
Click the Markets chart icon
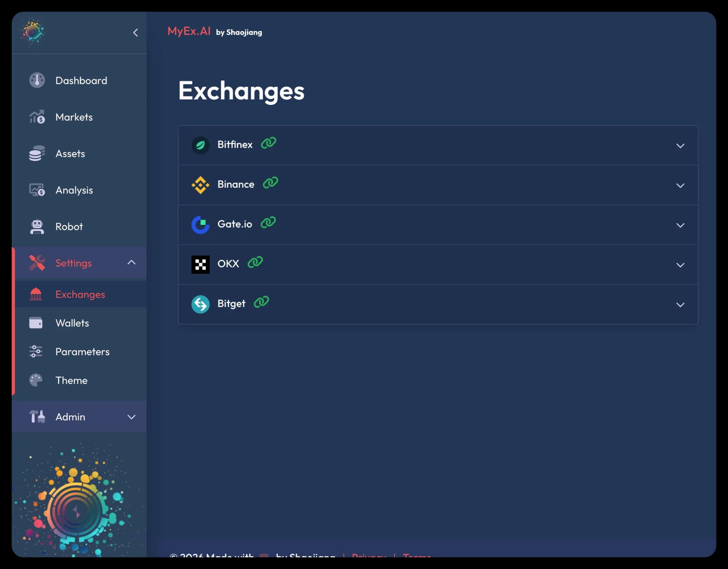37,117
